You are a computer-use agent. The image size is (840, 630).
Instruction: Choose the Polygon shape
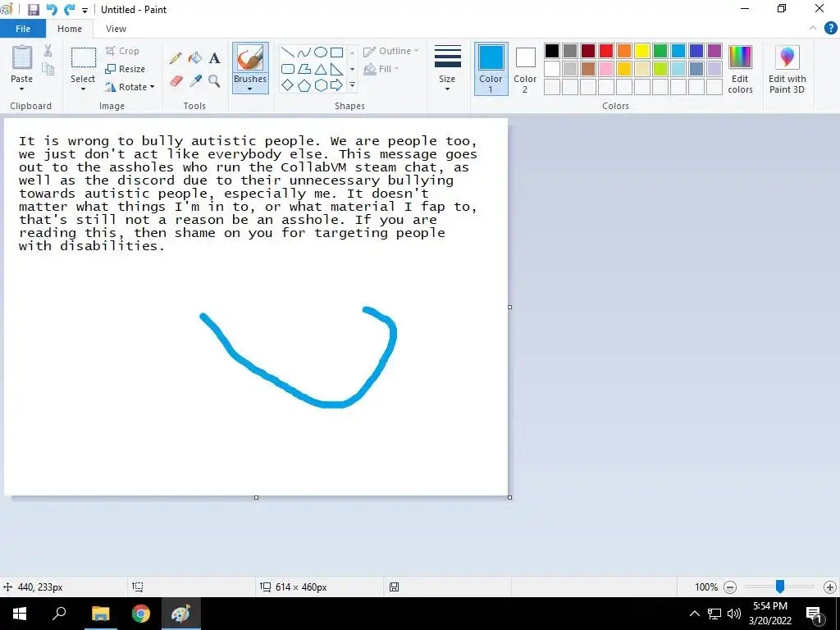[304, 69]
